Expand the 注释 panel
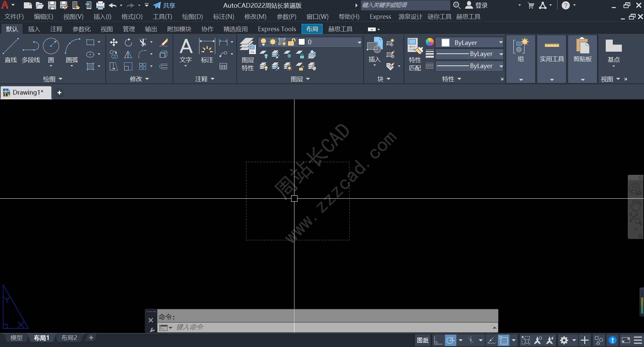 (205, 79)
